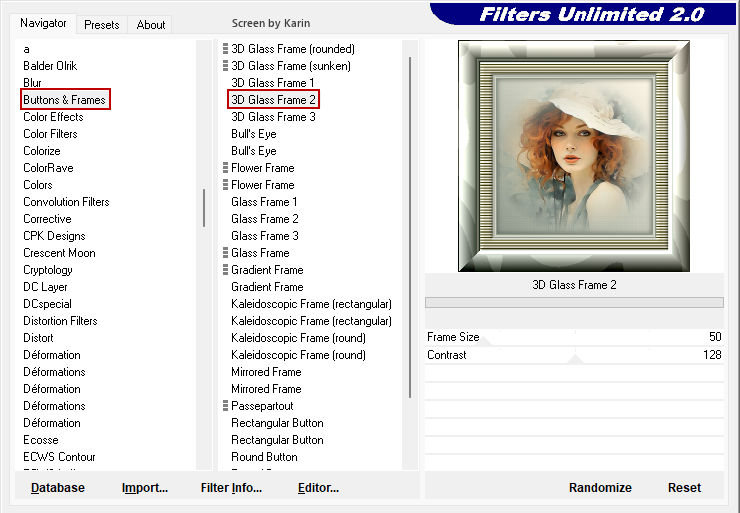
Task: Click the icon beside 3D Glass Frame (rounded)
Action: (225, 49)
